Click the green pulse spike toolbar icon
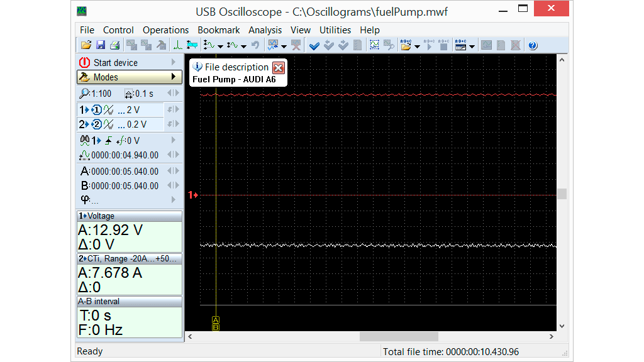Viewport: 644px width, 362px height. coord(177,45)
